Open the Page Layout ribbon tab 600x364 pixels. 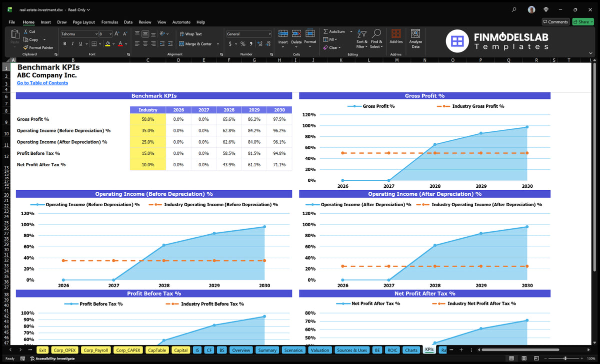(x=83, y=22)
